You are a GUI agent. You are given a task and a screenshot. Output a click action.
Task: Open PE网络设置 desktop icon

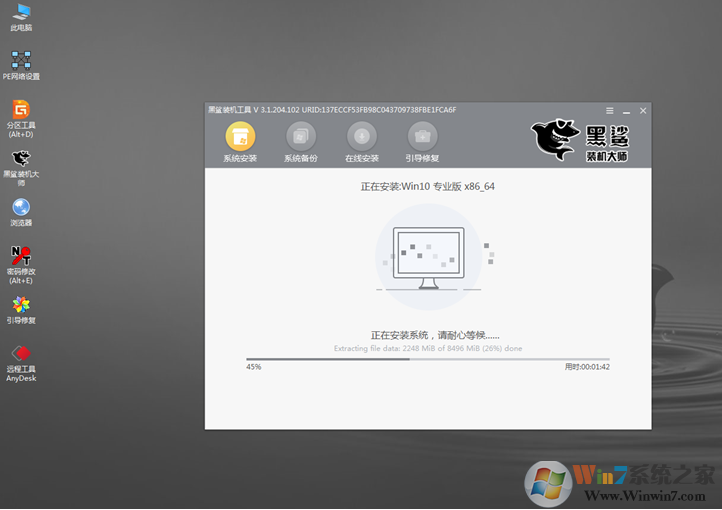[x=21, y=65]
